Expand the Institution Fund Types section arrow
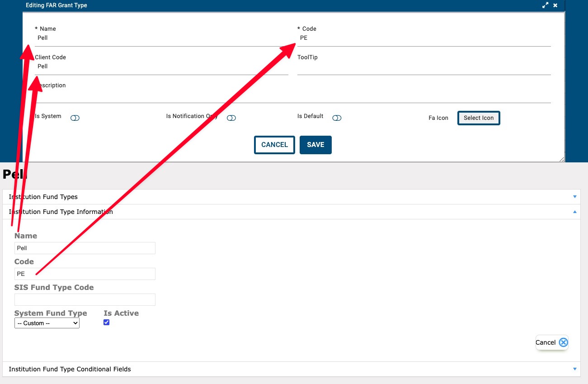This screenshot has width=588, height=384. click(x=575, y=197)
